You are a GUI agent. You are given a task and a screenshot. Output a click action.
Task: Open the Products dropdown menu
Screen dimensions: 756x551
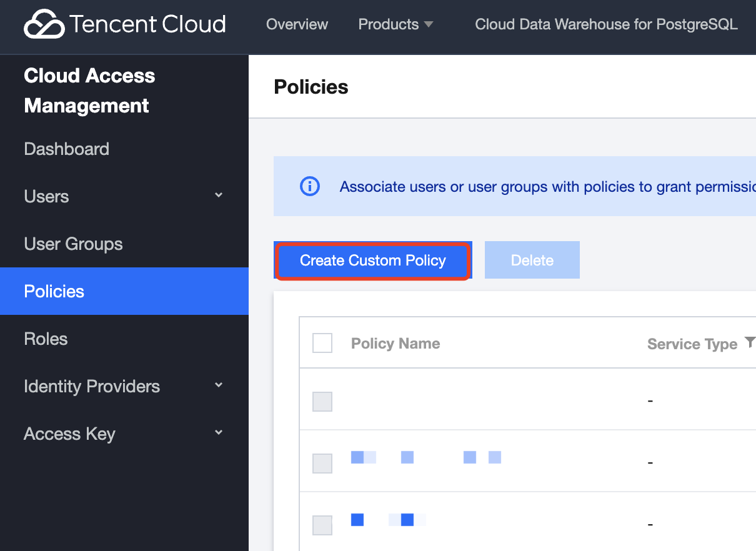[x=395, y=24]
